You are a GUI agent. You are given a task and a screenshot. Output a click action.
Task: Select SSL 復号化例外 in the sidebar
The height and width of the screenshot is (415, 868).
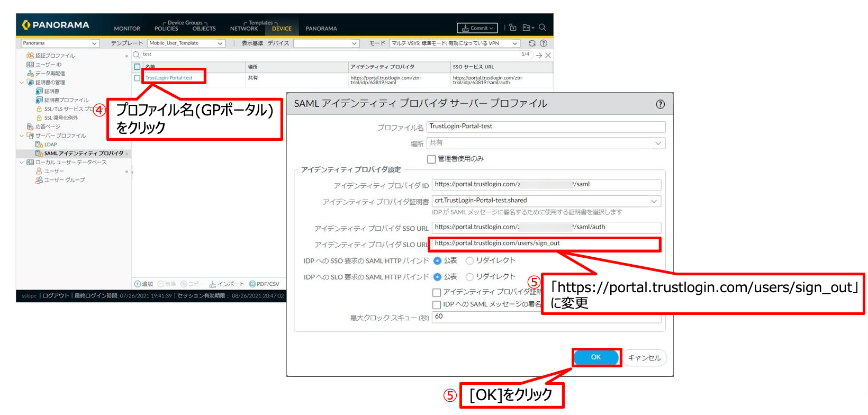(x=60, y=118)
